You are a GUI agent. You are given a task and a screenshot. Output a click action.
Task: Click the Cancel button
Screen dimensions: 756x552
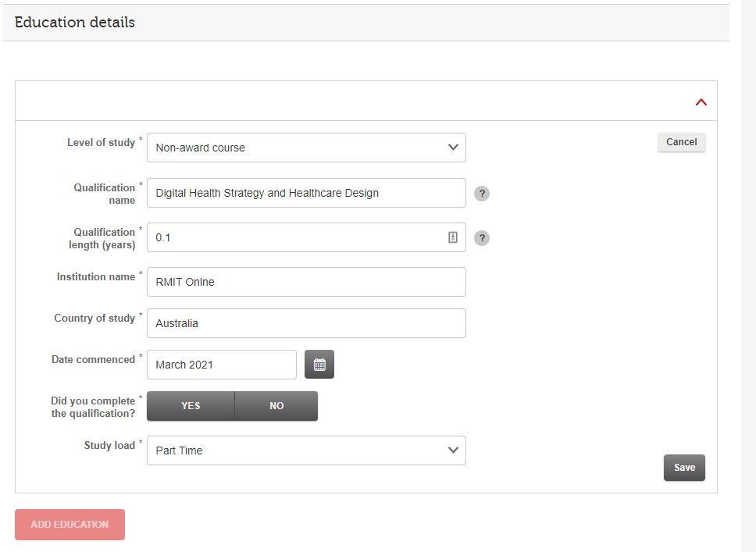click(680, 141)
